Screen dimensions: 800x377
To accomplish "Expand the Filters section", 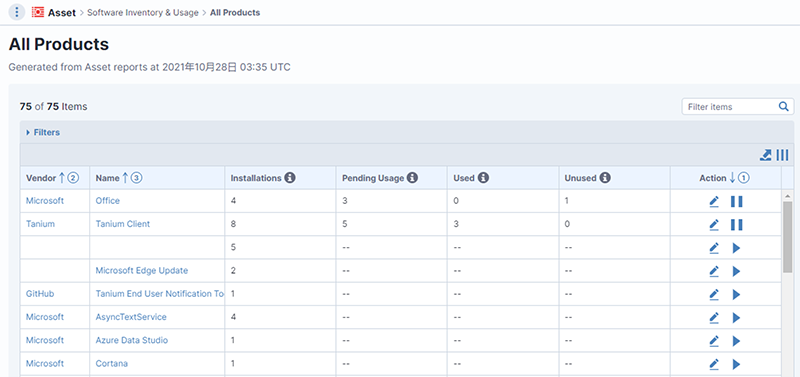I will 43,132.
